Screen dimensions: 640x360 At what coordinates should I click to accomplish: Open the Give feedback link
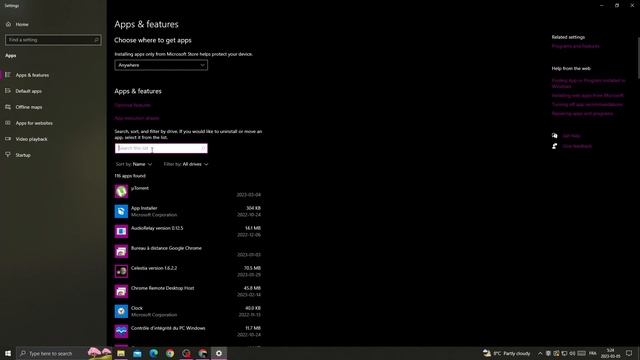coord(577,146)
